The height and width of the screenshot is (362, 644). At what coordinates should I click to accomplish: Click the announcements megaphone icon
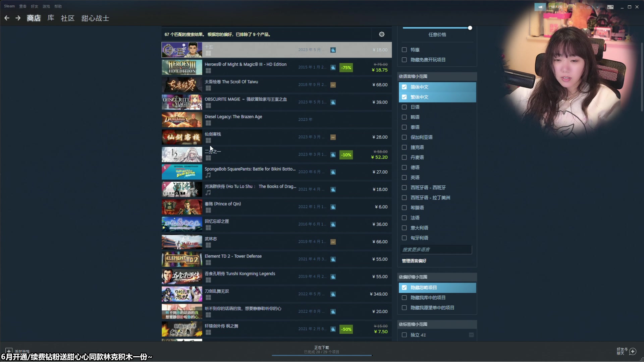coord(540,7)
